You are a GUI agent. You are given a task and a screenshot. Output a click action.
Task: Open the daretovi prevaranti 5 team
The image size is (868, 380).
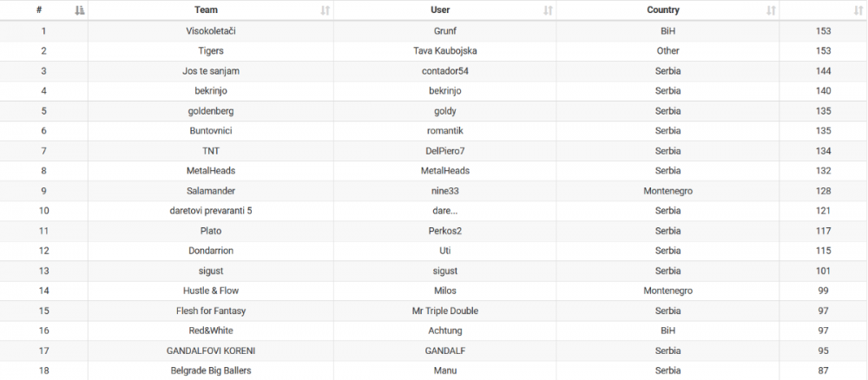click(211, 211)
